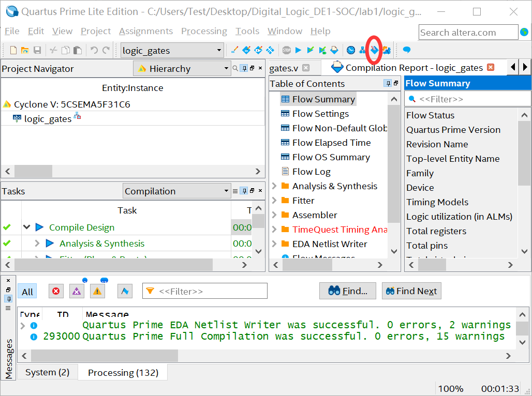Click the blue speech bubble feedback icon
Viewport: 532px width, 396px height.
tap(406, 50)
